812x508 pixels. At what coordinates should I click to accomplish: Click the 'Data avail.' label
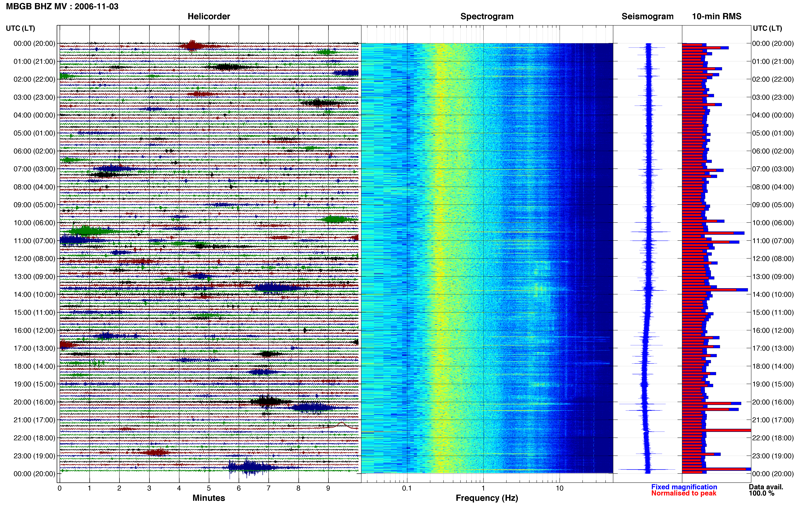coord(766,487)
